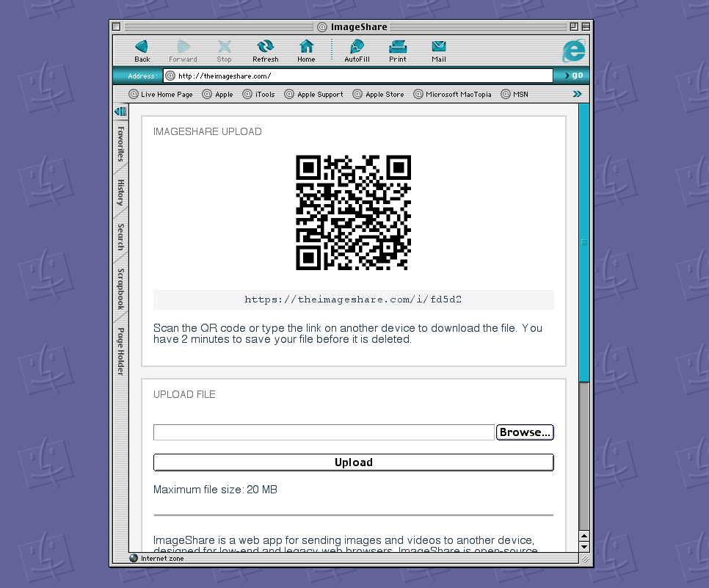709x588 pixels.
Task: Click the title bar ImageShare icon
Action: (x=322, y=27)
